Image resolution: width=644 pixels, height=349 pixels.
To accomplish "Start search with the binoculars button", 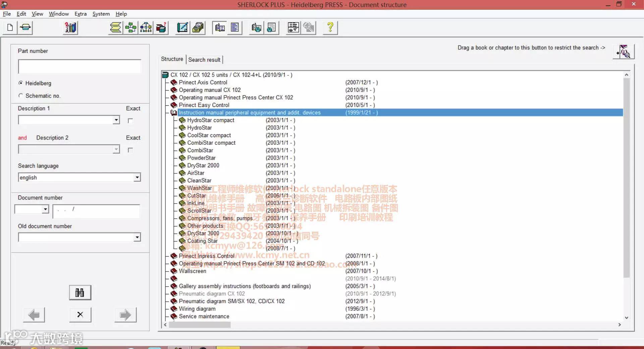I will 80,293.
